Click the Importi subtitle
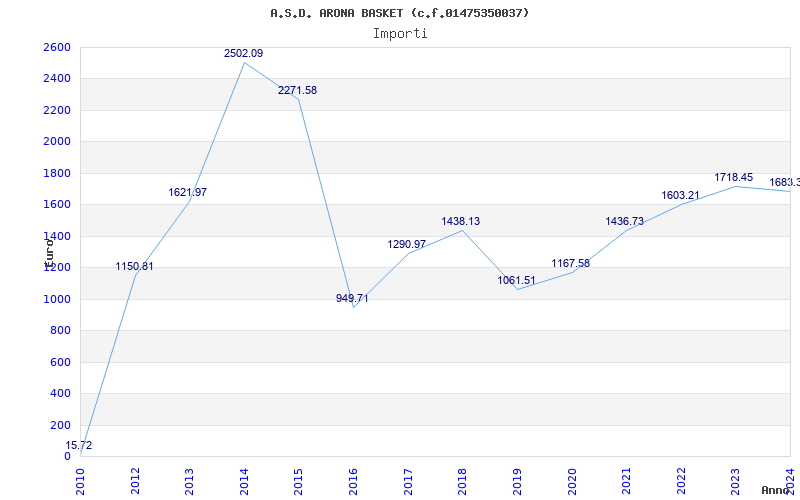Screen dimensions: 800x500 coord(400,34)
